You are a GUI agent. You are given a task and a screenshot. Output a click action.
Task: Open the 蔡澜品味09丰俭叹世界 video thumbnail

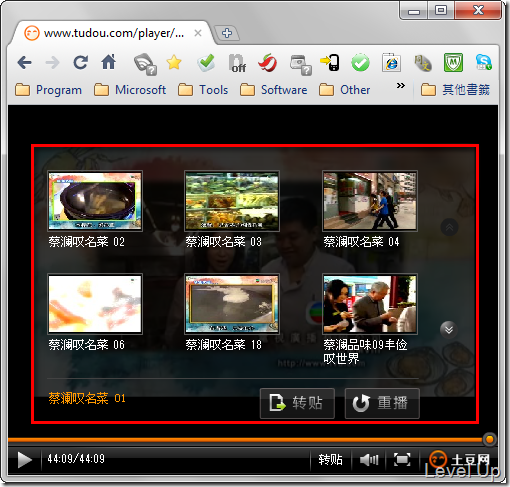tap(370, 304)
